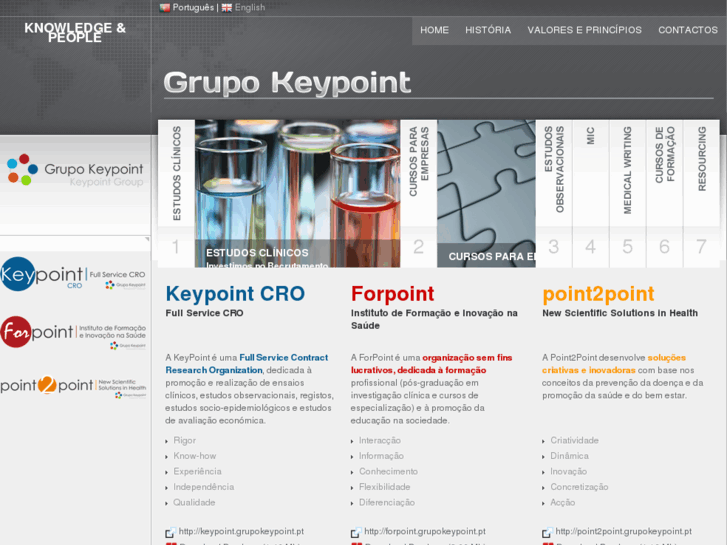Open the CONTACTOS menu item
The image size is (727, 545).
pyautogui.click(x=688, y=30)
